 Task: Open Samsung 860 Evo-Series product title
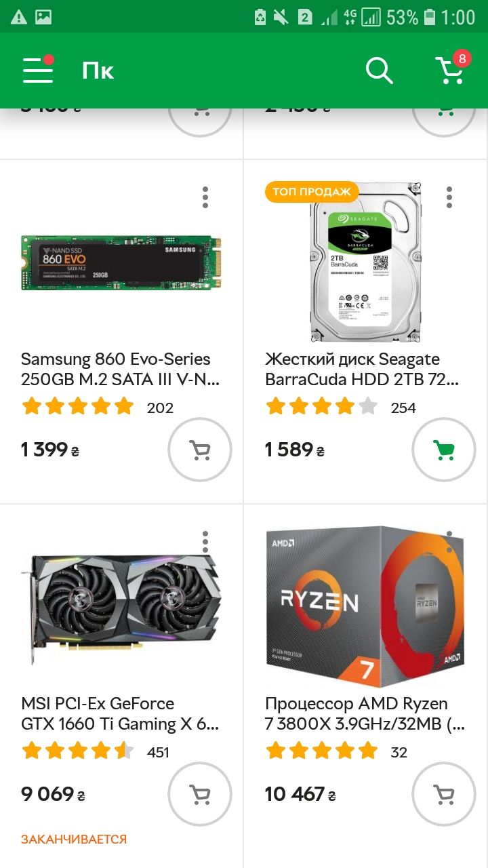[120, 369]
